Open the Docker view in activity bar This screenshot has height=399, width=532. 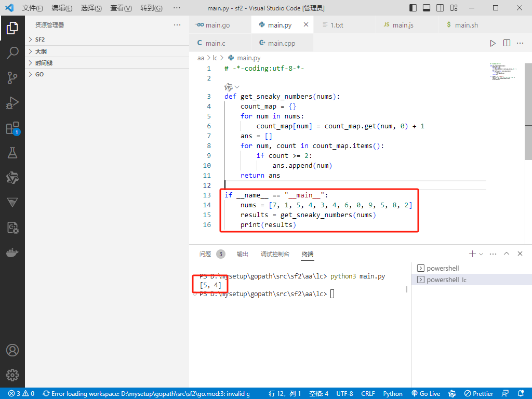12,253
